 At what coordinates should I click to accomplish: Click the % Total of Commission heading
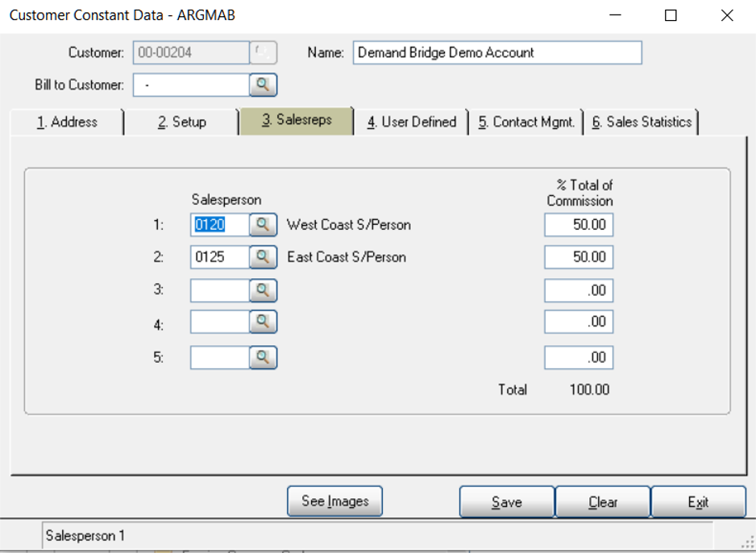(580, 193)
